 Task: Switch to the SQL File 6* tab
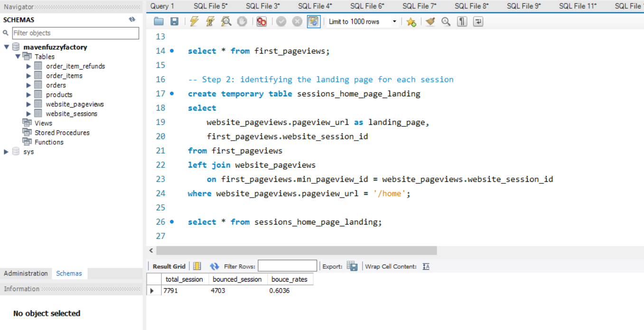click(x=367, y=6)
